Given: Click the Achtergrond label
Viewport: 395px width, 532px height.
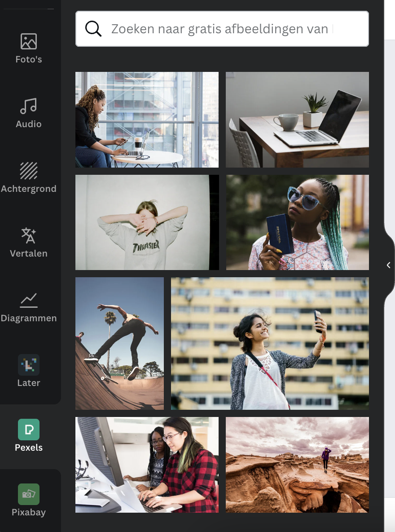Looking at the screenshot, I should click(28, 189).
